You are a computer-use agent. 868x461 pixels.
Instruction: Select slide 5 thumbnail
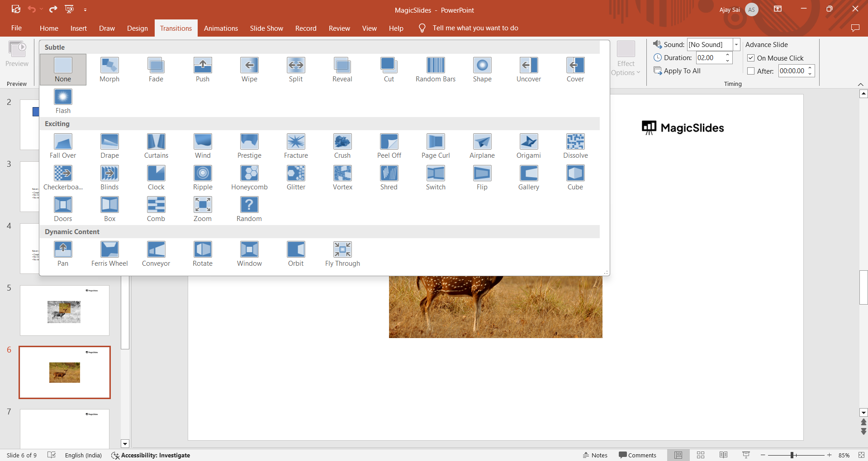[x=65, y=310]
